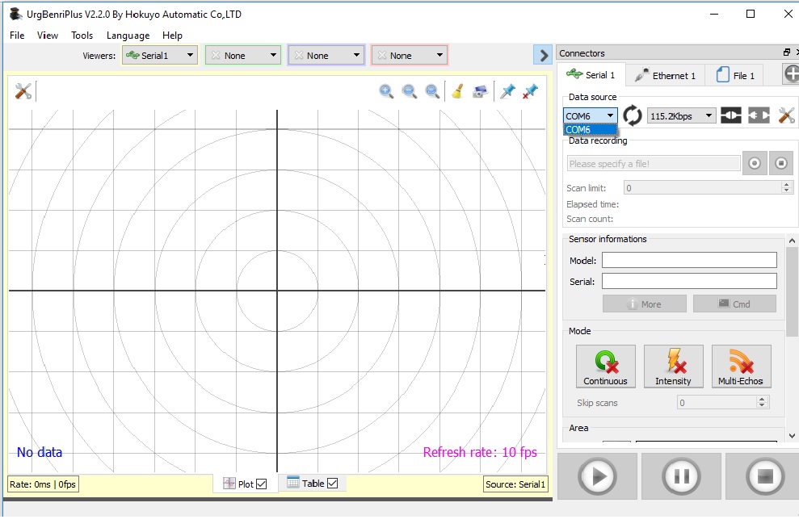Click the Serial number text field

689,281
